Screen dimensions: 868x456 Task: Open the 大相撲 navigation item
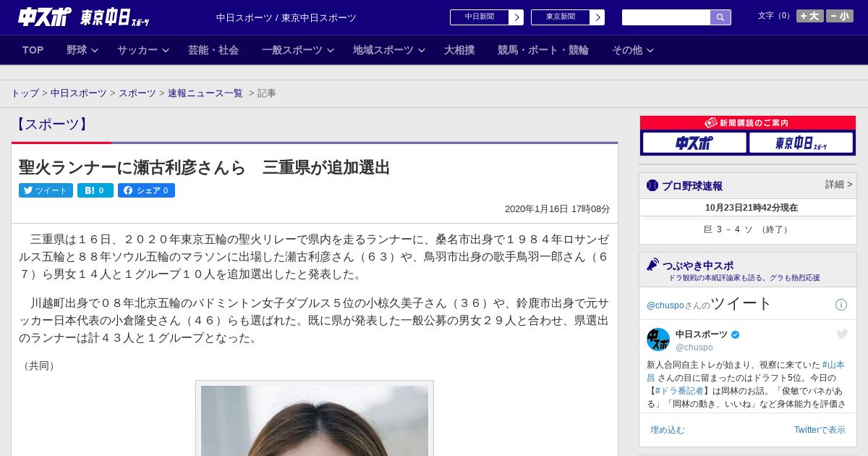pyautogui.click(x=459, y=50)
